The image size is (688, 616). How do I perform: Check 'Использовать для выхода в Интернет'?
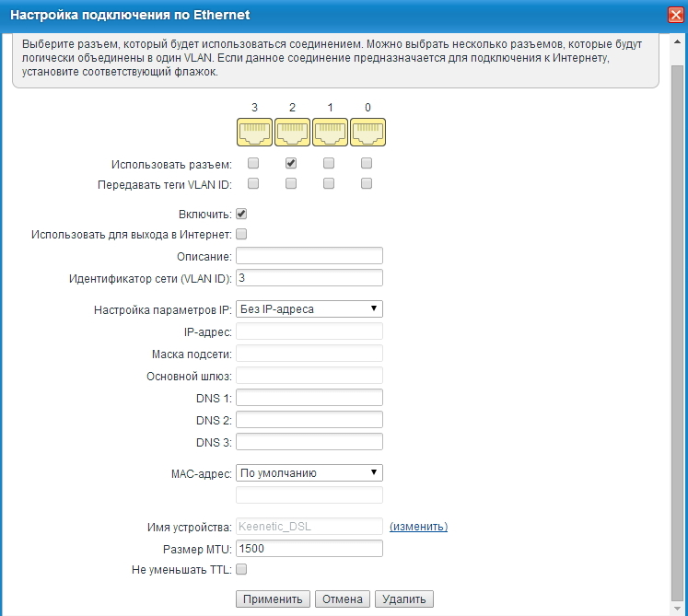[x=242, y=235]
